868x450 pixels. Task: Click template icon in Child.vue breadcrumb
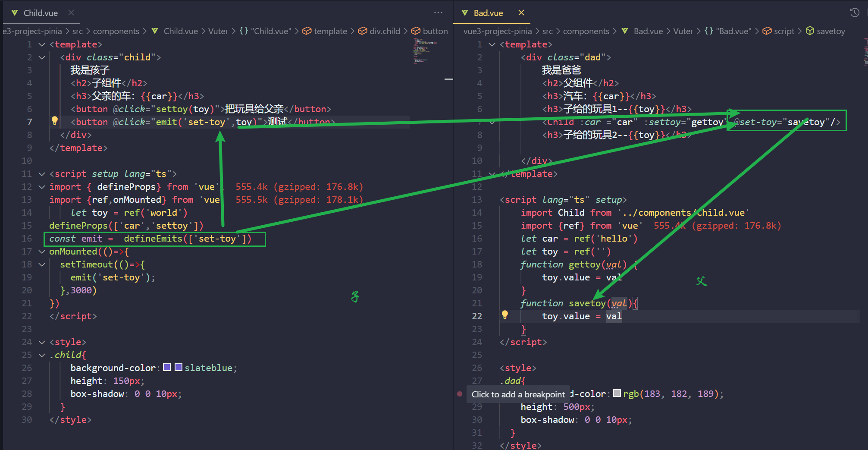pyautogui.click(x=307, y=31)
